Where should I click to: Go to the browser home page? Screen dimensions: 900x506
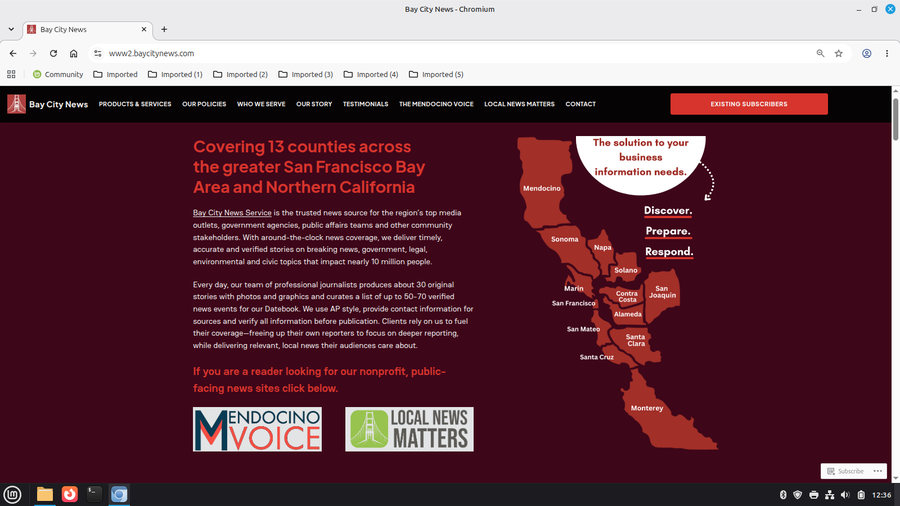(x=73, y=53)
